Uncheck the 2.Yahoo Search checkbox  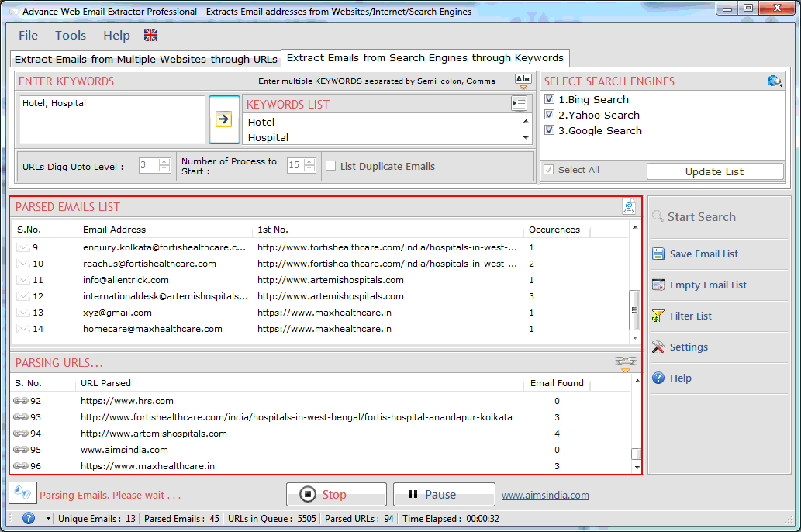click(549, 115)
